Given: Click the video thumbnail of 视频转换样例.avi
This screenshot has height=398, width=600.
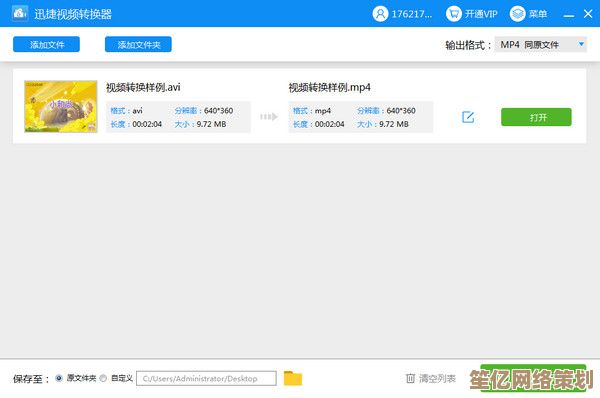Looking at the screenshot, I should tap(61, 106).
